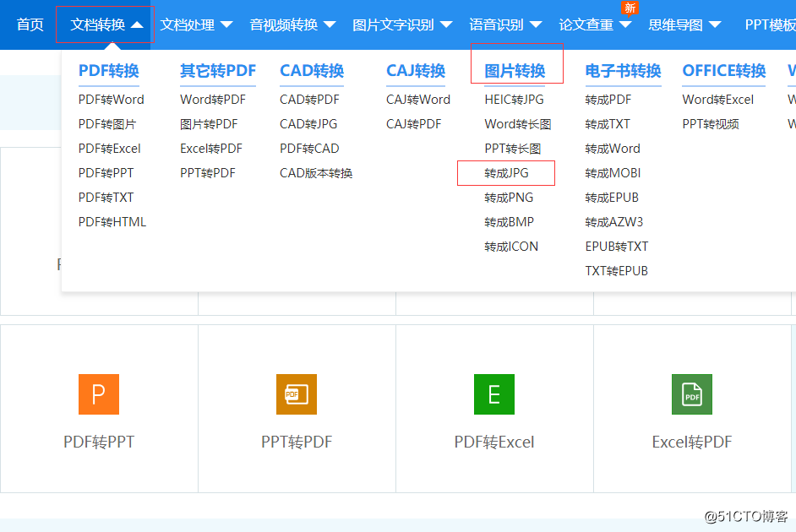The height and width of the screenshot is (532, 796).
Task: Select PDF转PPT menu link
Action: [106, 173]
